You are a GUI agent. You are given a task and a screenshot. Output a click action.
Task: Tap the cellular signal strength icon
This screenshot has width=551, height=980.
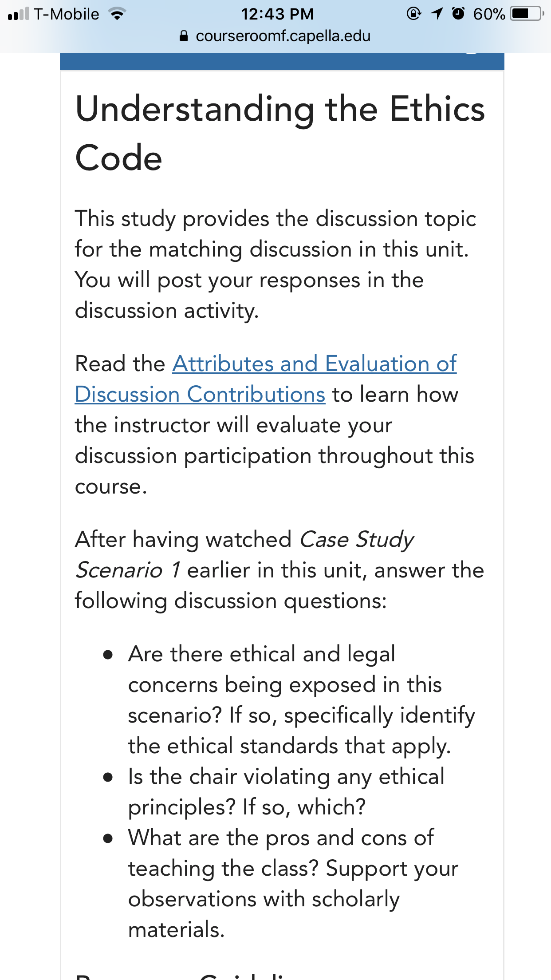point(19,14)
